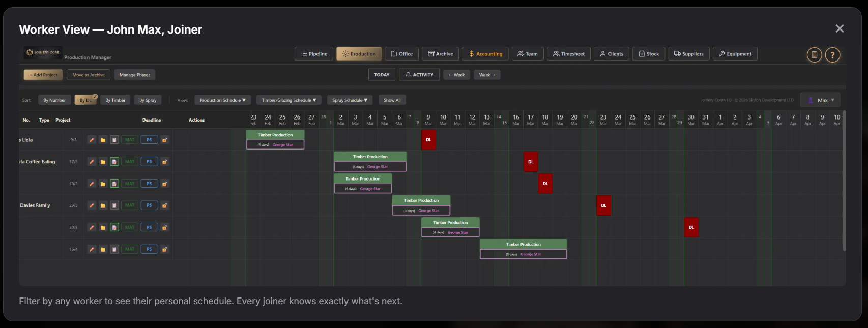Screen dimensions: 868x328
Task: Go to the Archive tab
Action: (441, 54)
